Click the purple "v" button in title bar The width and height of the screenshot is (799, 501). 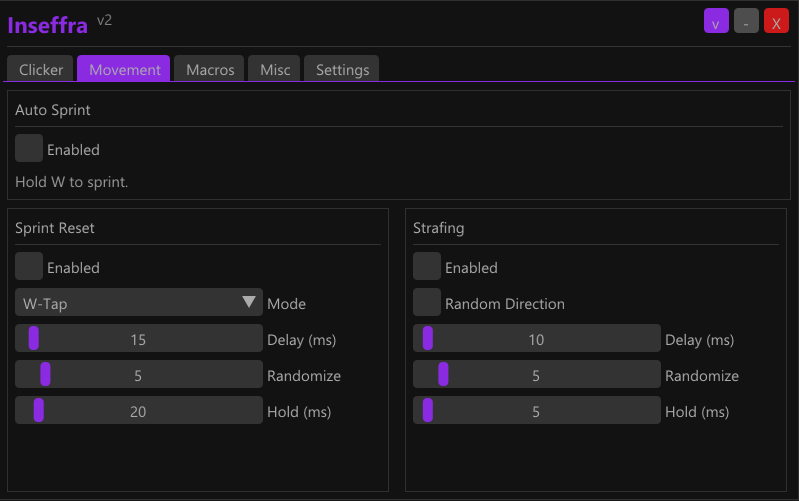[716, 21]
